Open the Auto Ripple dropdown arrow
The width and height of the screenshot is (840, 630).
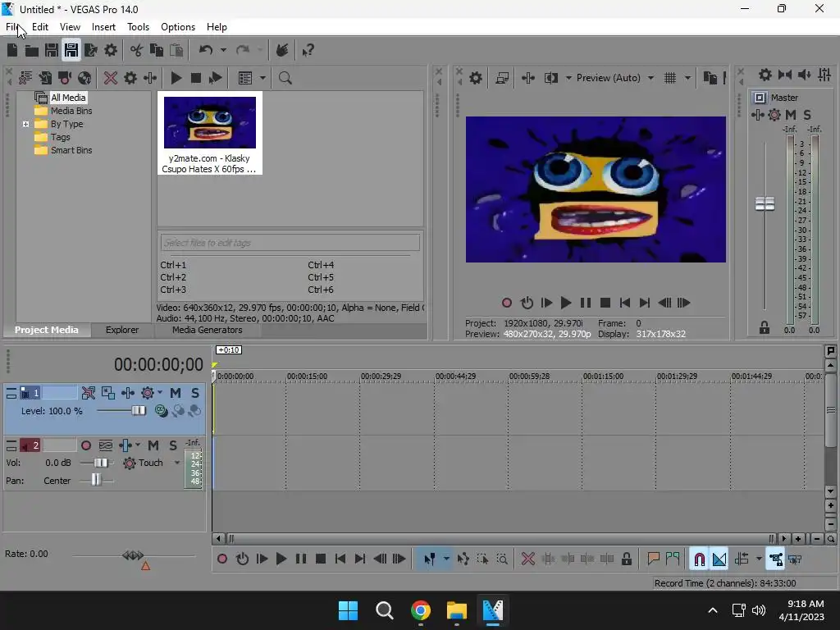[759, 559]
